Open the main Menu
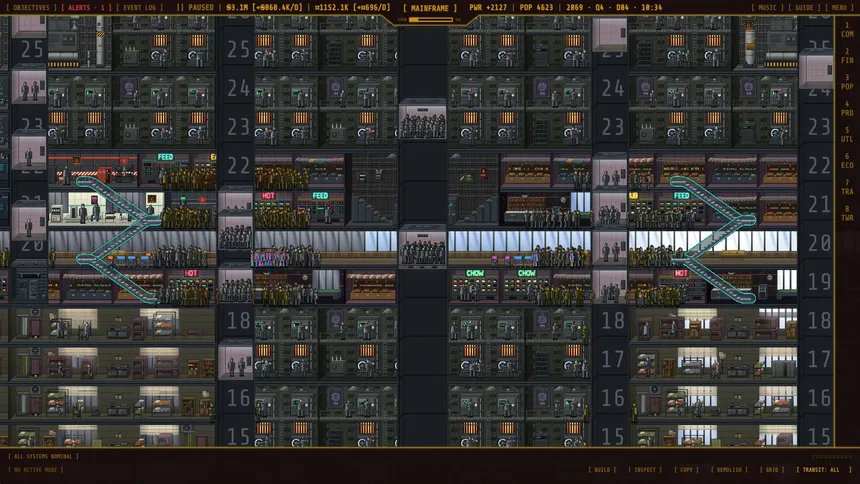Image resolution: width=860 pixels, height=484 pixels. coord(839,8)
